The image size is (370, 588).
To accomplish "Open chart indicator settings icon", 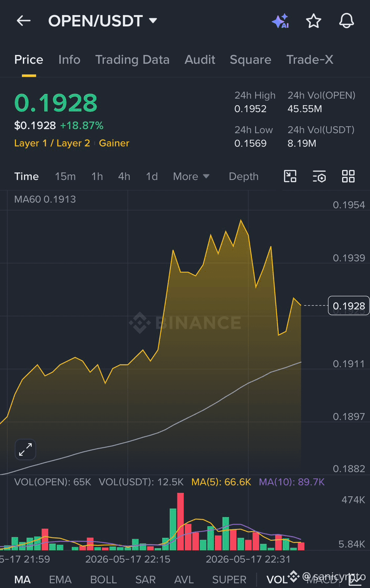I will click(319, 177).
